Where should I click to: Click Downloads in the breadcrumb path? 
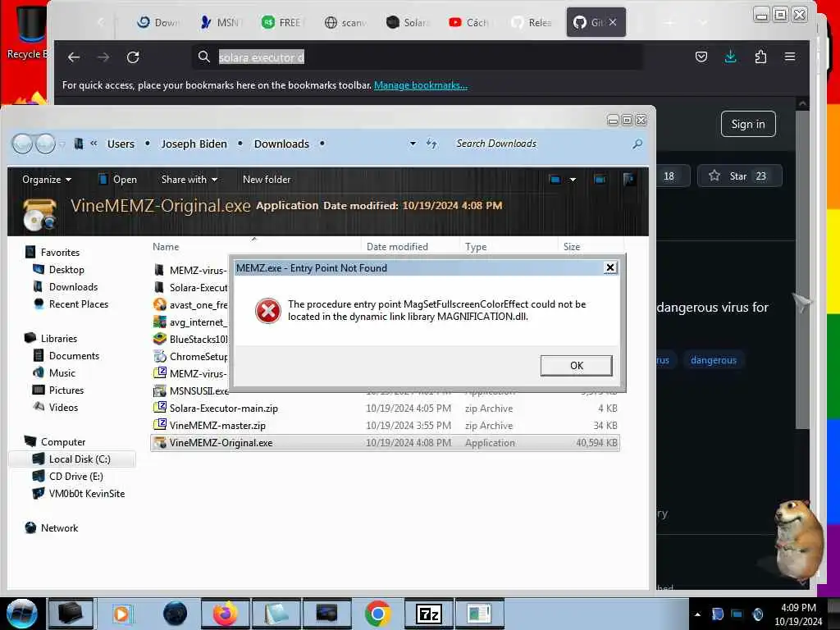[281, 144]
